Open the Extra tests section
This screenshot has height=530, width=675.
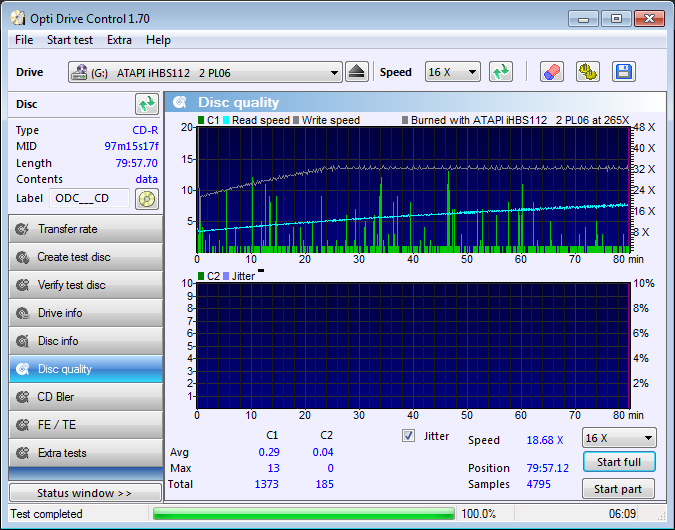(86, 453)
